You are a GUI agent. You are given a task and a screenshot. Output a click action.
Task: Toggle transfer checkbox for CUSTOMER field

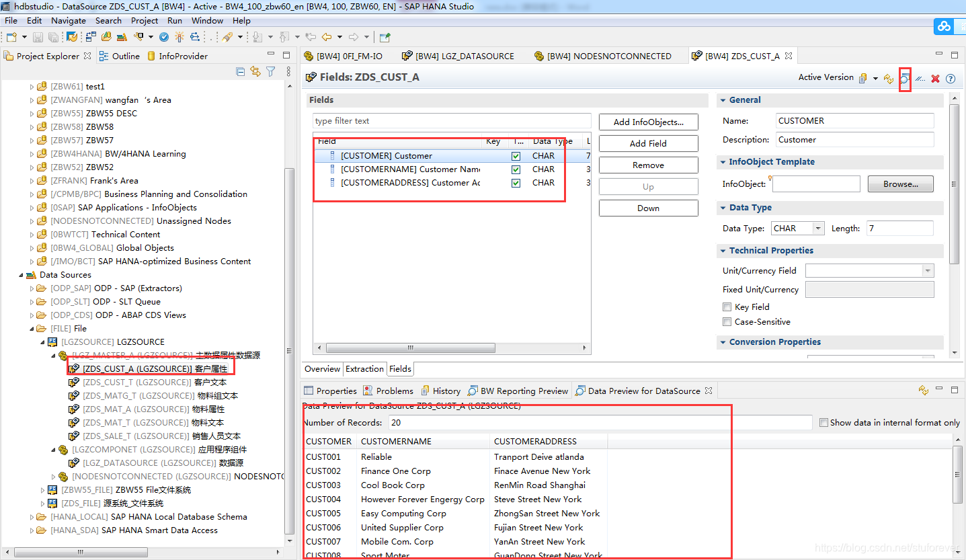tap(516, 155)
